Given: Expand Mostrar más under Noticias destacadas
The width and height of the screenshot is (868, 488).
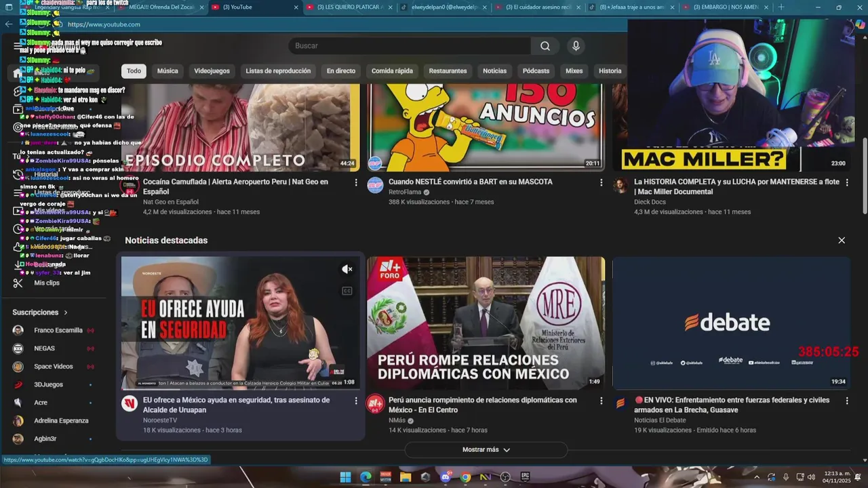Looking at the screenshot, I should click(486, 449).
